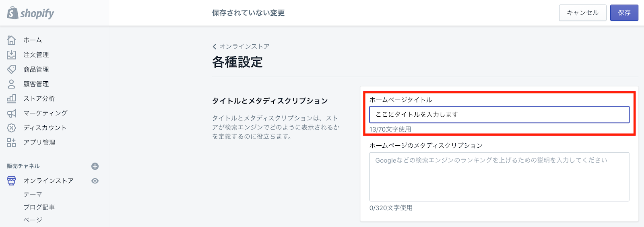644x227 pixels.
Task: Focus the ホームページタイトル input field
Action: [x=499, y=115]
